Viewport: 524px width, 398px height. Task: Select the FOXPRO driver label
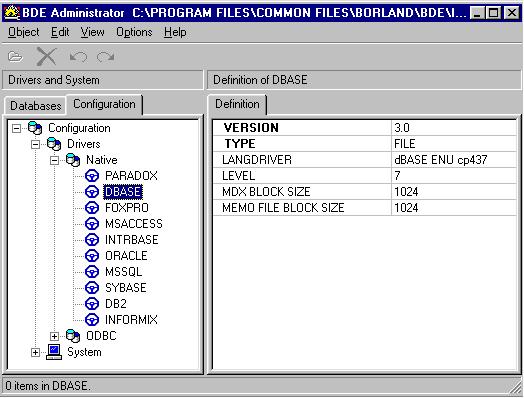point(127,208)
